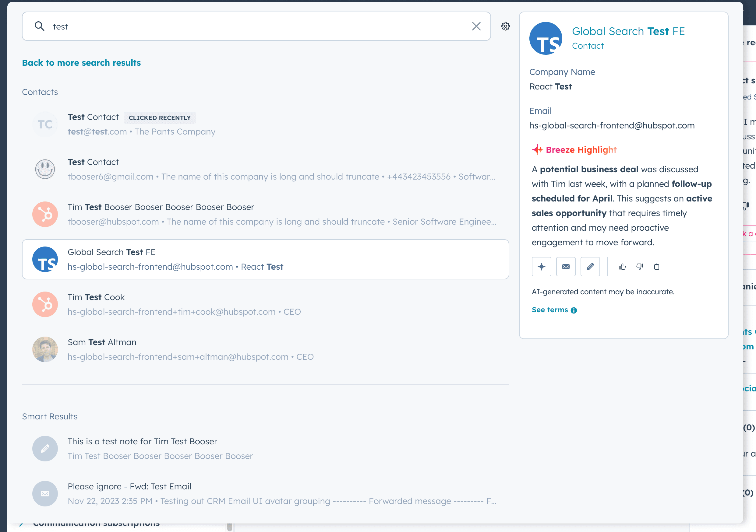Click the magnifying glass search icon
The height and width of the screenshot is (532, 756).
point(40,26)
